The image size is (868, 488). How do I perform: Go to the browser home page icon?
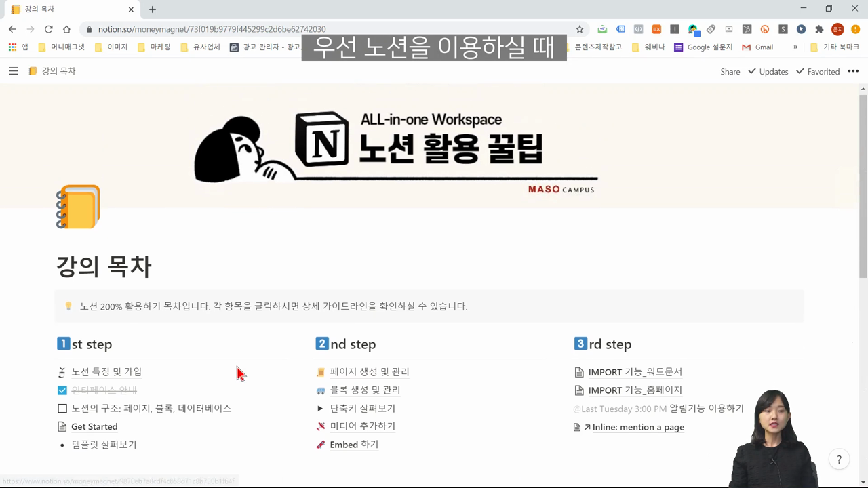point(66,29)
